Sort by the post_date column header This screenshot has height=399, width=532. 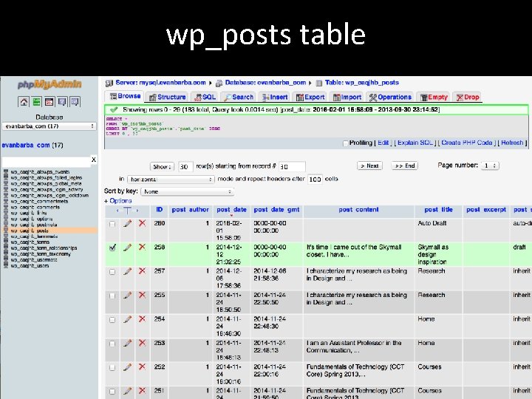pyautogui.click(x=231, y=210)
